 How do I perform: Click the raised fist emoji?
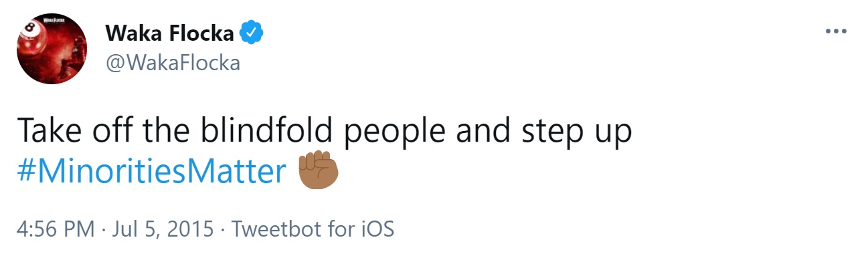pyautogui.click(x=319, y=170)
